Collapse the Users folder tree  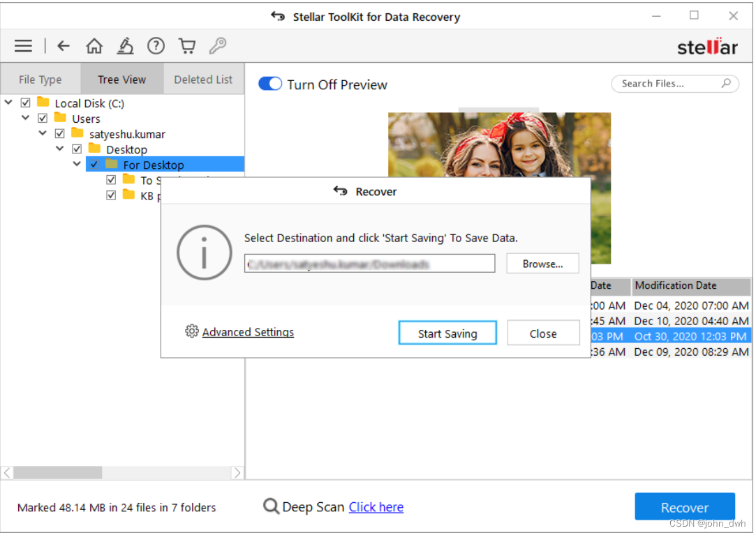coord(25,117)
